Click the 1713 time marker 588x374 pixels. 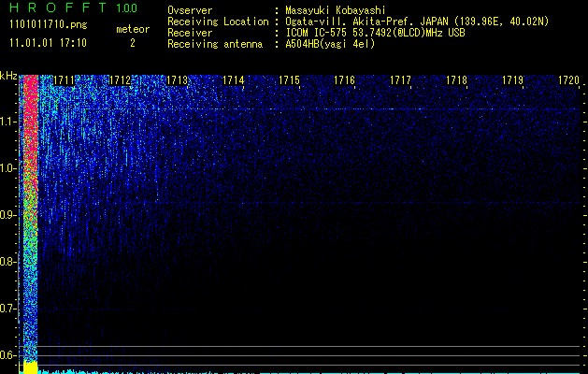pyautogui.click(x=177, y=80)
